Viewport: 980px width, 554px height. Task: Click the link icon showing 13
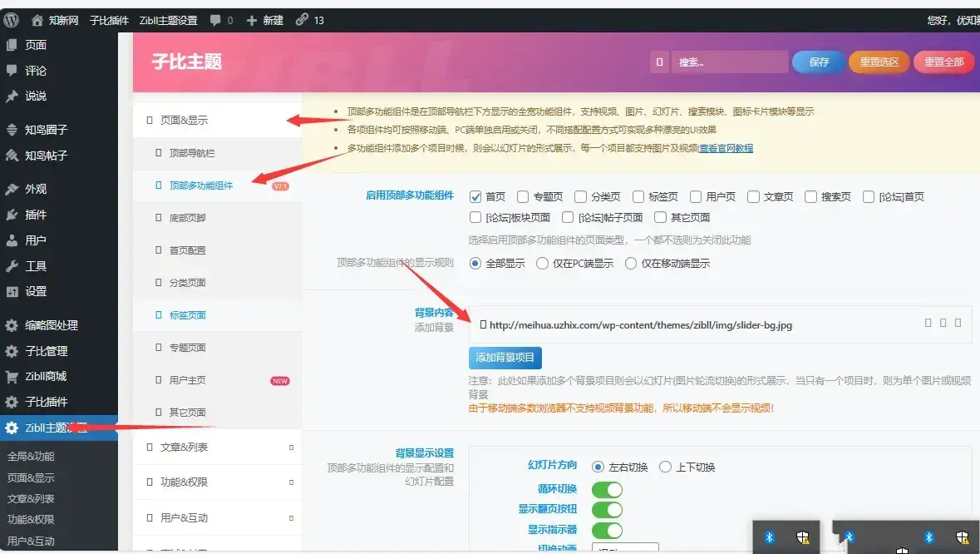tap(302, 20)
